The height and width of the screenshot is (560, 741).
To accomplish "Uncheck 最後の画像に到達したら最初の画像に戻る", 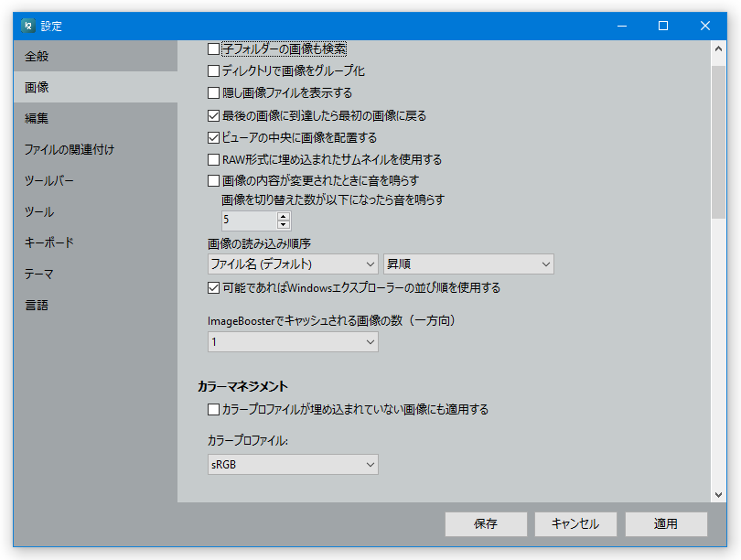I will pos(213,115).
